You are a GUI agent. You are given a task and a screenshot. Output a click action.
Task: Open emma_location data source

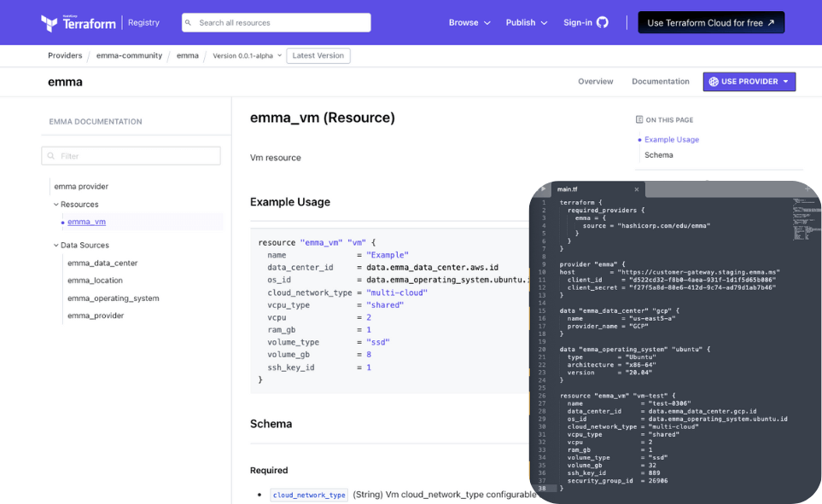point(95,281)
